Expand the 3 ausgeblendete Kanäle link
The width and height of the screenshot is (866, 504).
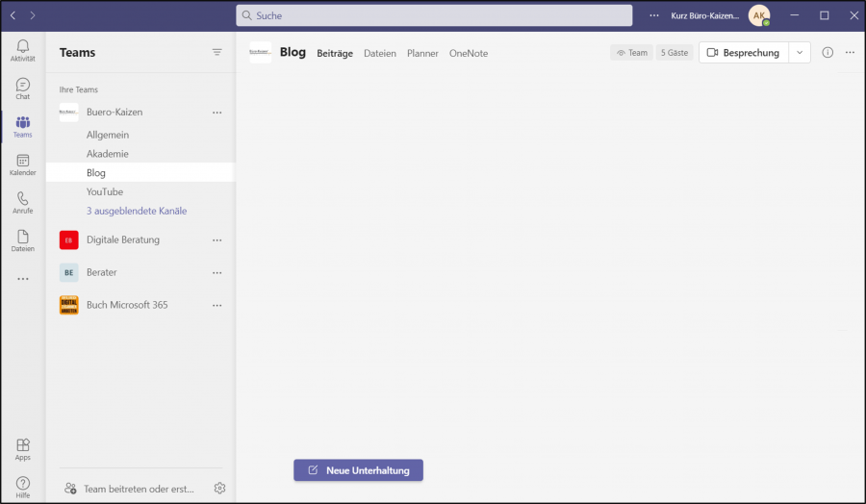pyautogui.click(x=137, y=211)
